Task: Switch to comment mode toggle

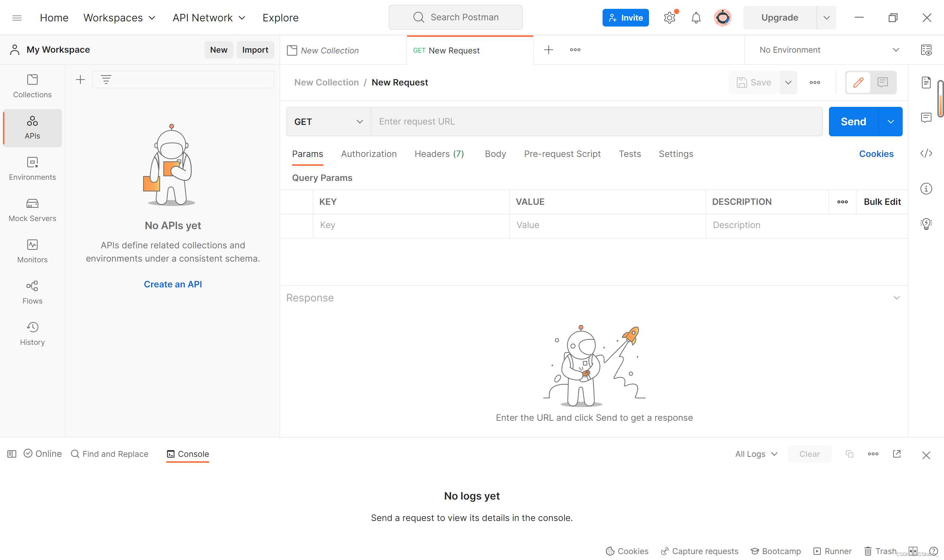Action: point(882,82)
